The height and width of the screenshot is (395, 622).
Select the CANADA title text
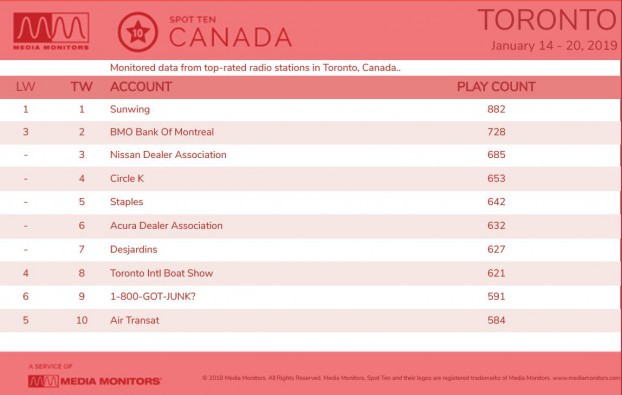tap(230, 38)
